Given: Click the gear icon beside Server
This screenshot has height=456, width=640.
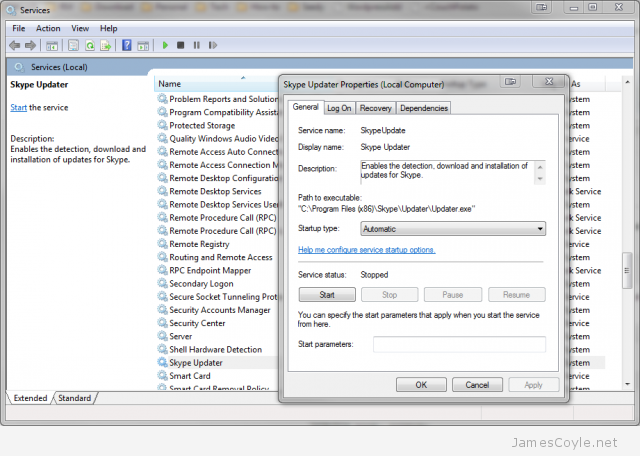Looking at the screenshot, I should pyautogui.click(x=162, y=336).
